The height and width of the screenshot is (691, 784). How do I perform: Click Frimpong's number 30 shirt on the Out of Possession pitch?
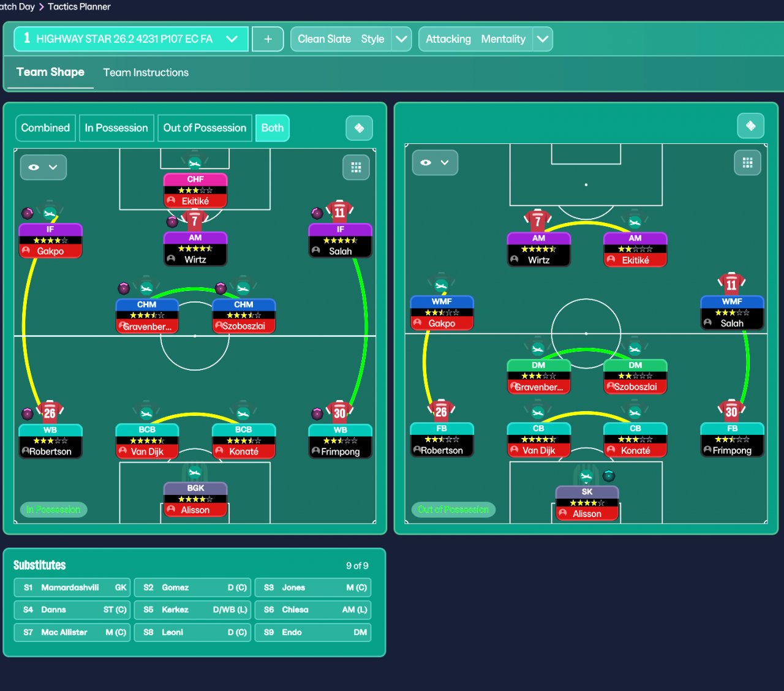coord(731,411)
